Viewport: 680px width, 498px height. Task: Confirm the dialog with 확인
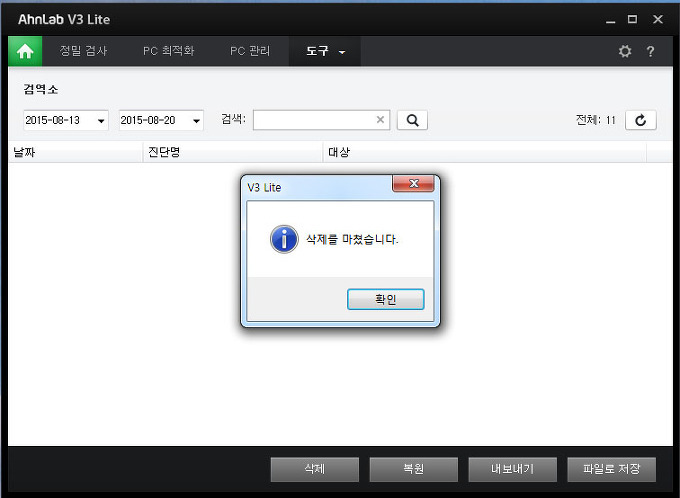point(386,299)
